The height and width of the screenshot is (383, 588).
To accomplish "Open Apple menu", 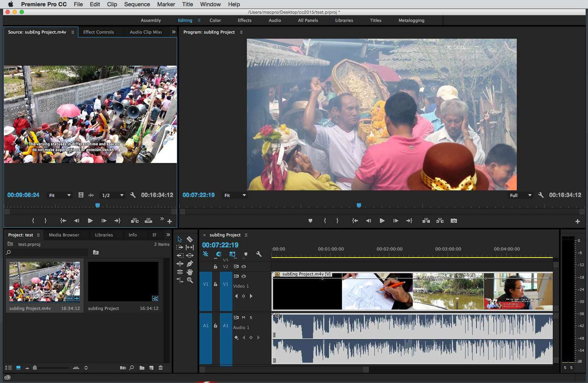I will [x=11, y=4].
